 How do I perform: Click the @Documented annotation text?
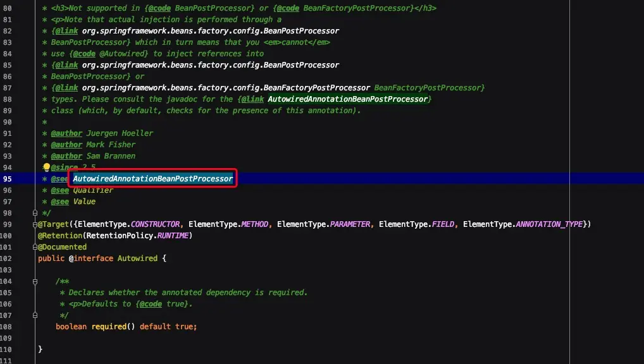62,247
